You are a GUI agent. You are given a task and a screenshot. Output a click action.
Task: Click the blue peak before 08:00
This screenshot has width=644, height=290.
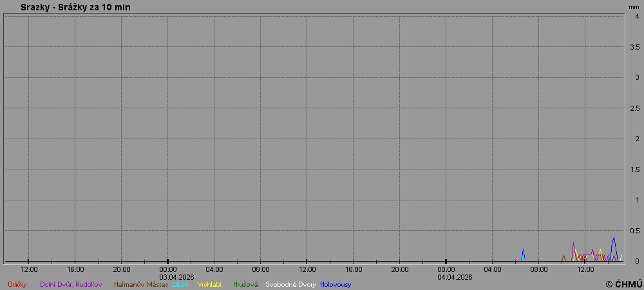[523, 249]
